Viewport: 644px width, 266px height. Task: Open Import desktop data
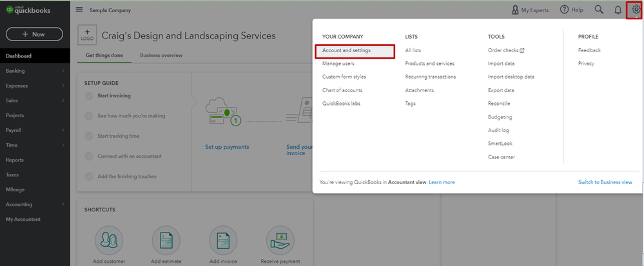tap(511, 77)
